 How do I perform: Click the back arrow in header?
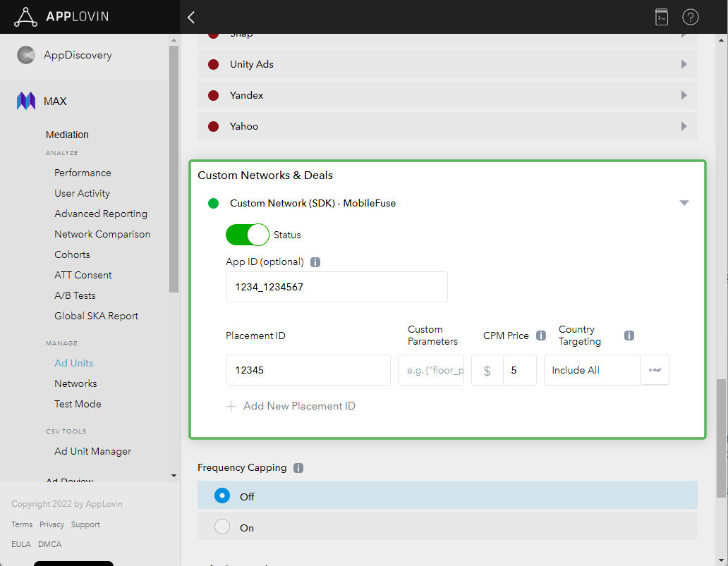click(191, 17)
